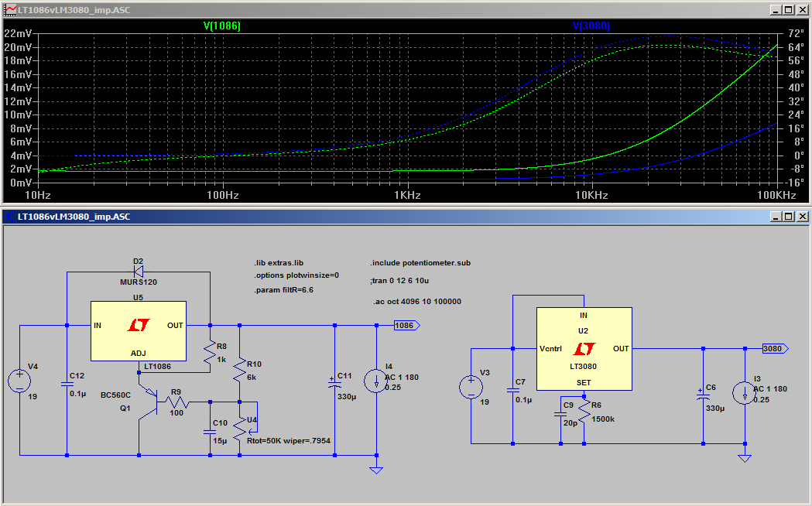Close the plot window
The image size is (812, 506).
[x=802, y=10]
